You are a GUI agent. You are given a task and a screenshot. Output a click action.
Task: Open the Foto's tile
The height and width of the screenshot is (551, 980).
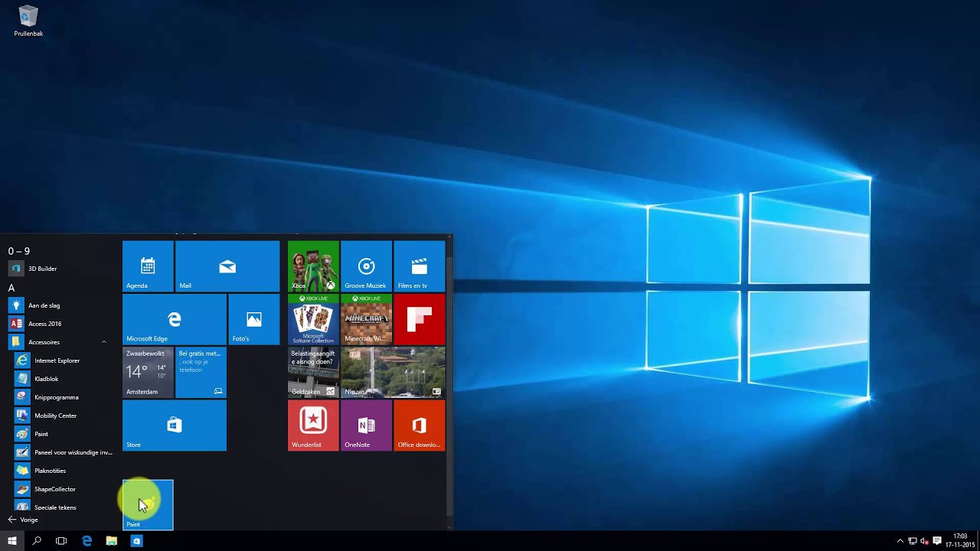(254, 319)
